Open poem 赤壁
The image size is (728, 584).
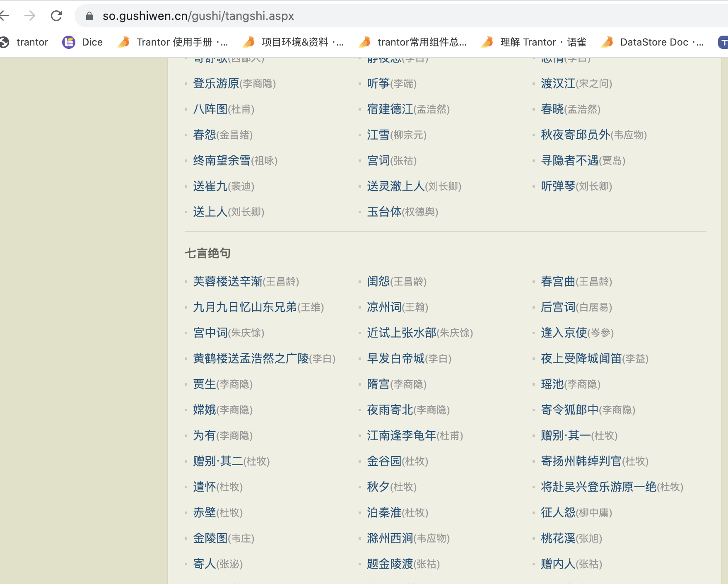point(205,513)
